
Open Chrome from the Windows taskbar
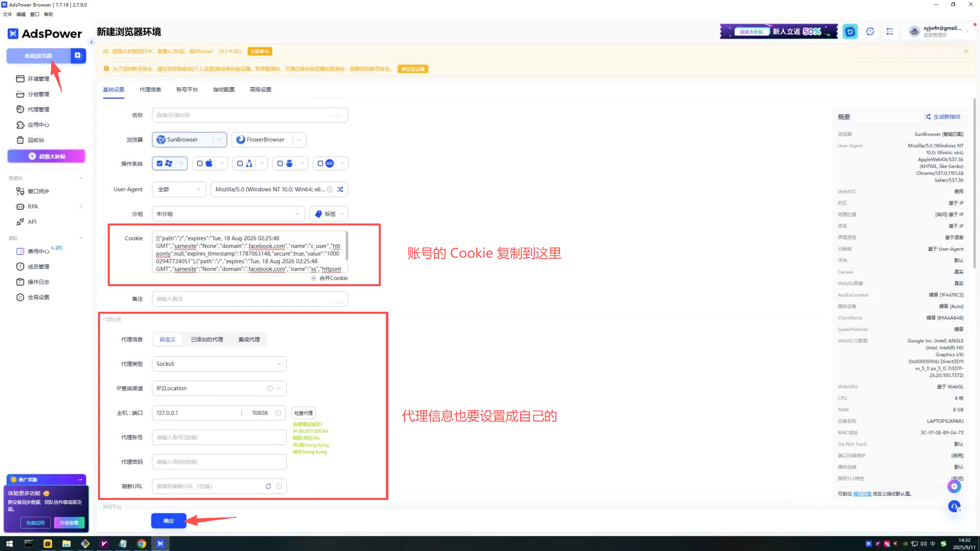(141, 543)
